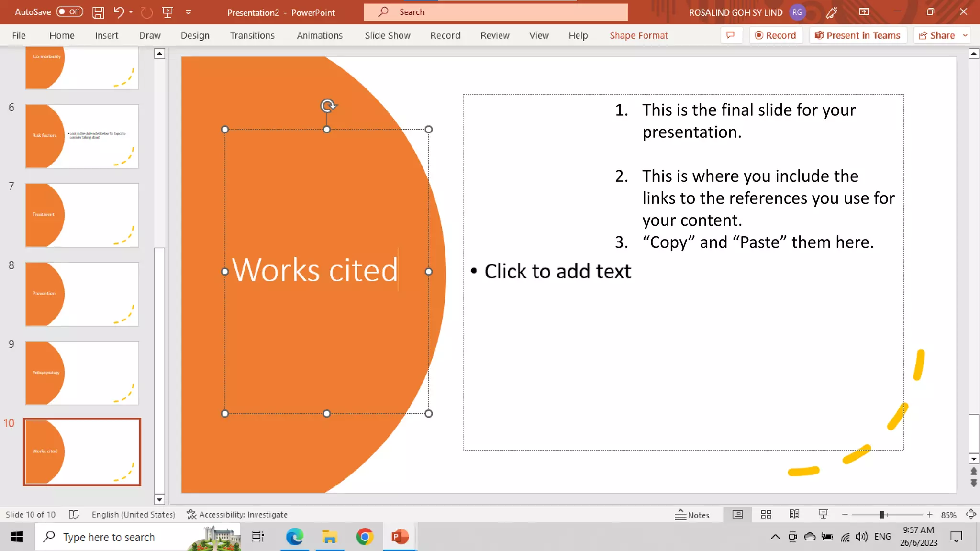Click the zoom out minus button
The height and width of the screenshot is (551, 980).
845,515
